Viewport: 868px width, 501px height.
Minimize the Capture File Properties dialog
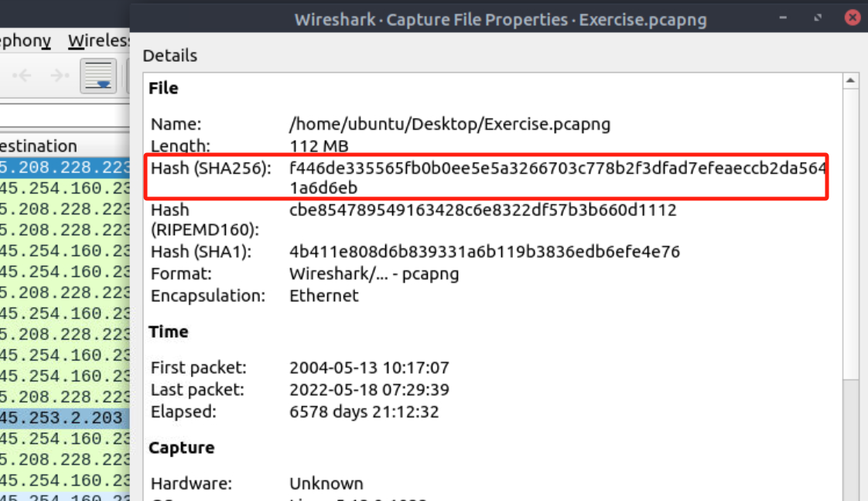(x=784, y=18)
